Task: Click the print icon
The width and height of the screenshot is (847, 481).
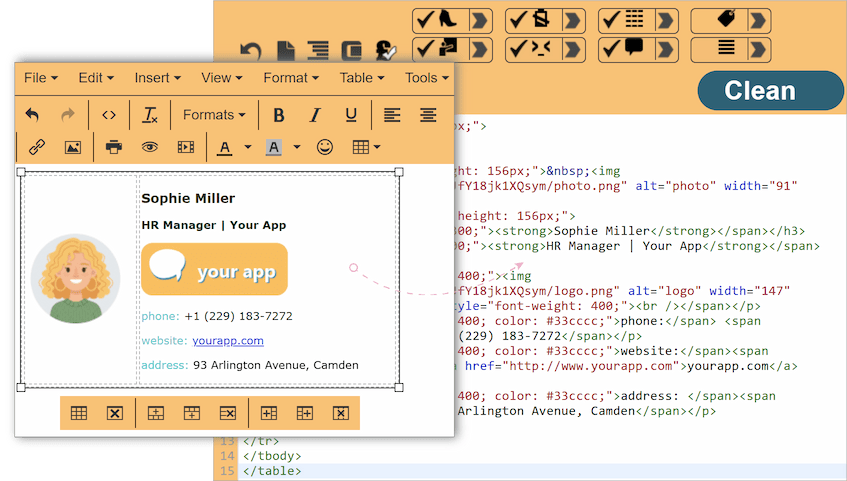Action: coord(113,147)
